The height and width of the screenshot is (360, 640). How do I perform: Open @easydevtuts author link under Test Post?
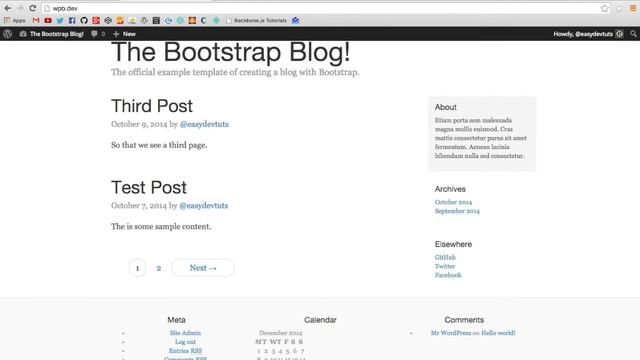tap(204, 206)
